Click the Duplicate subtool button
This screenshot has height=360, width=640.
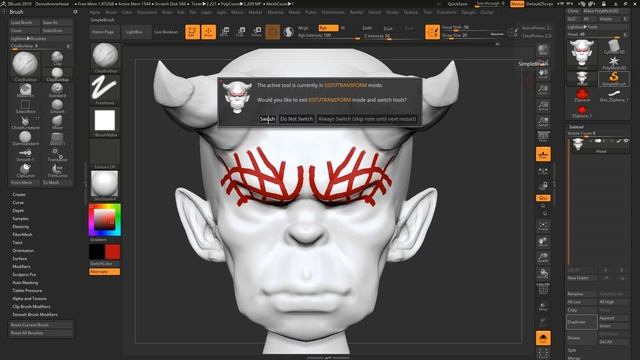pyautogui.click(x=582, y=322)
